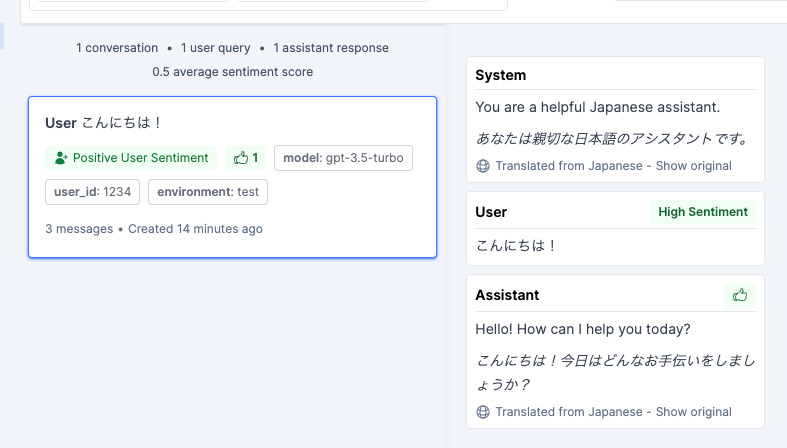Show original text of Assistant message

[x=694, y=412]
